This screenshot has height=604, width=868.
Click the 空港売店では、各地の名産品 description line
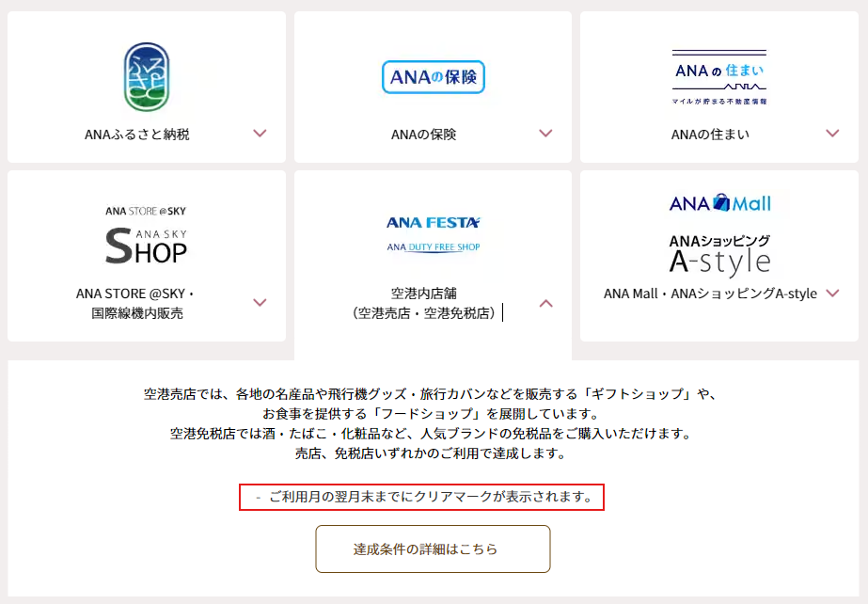[x=432, y=393]
